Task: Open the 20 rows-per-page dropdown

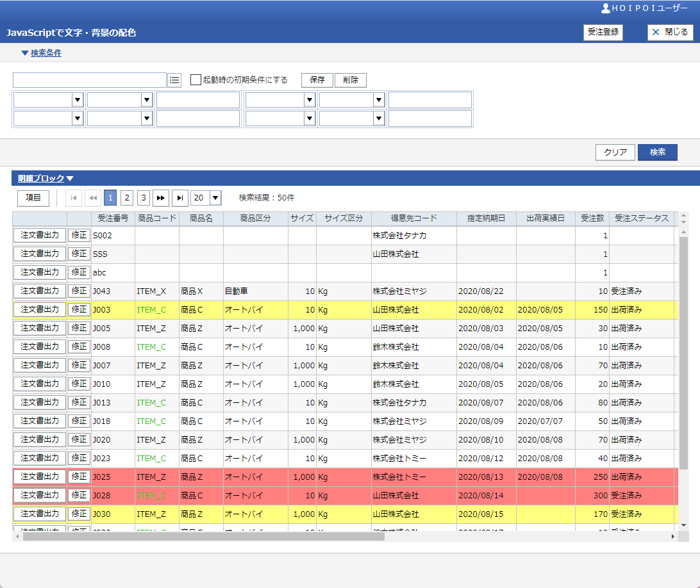Action: point(215,198)
